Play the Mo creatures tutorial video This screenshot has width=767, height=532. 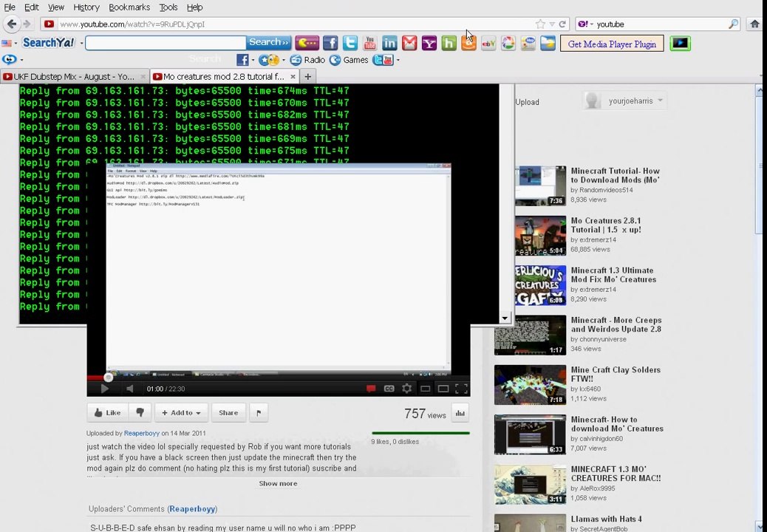pyautogui.click(x=104, y=389)
